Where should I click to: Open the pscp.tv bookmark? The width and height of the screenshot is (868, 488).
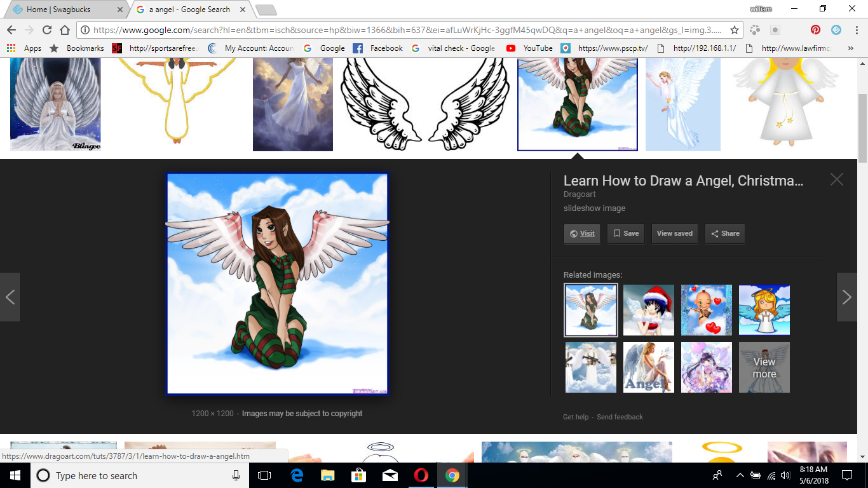point(606,48)
